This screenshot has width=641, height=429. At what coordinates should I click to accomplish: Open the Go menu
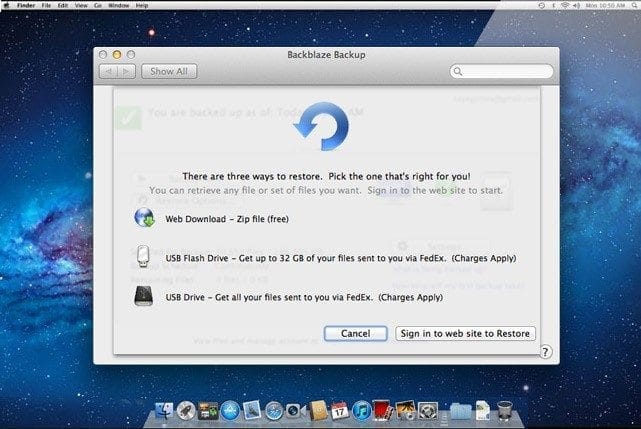coord(98,5)
